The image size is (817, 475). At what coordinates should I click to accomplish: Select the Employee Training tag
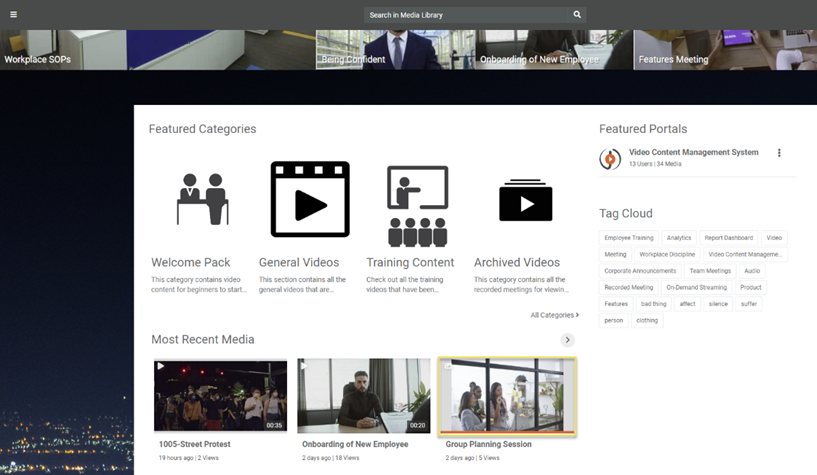coord(628,238)
